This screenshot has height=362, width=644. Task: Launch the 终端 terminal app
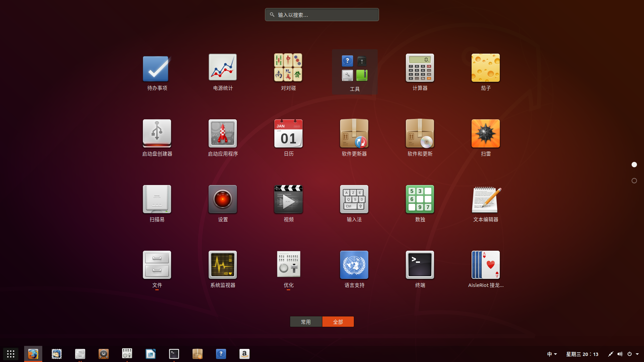pos(420,265)
